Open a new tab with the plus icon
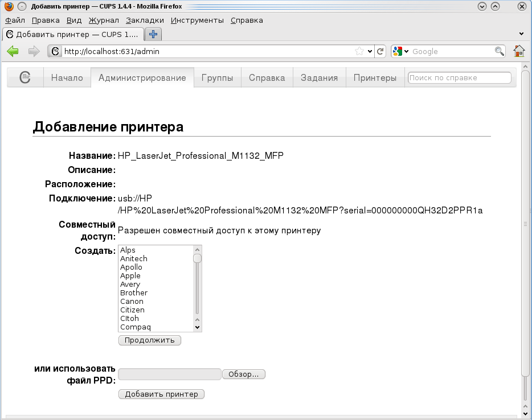The width and height of the screenshot is (532, 420). pyautogui.click(x=153, y=34)
